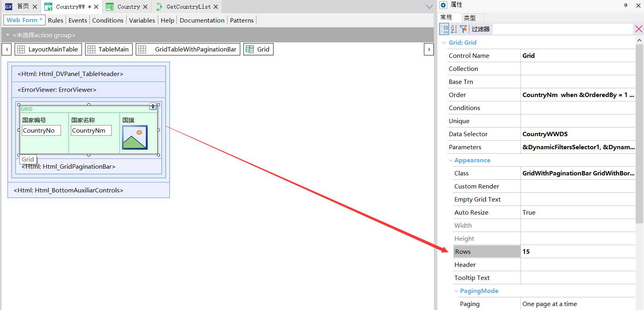Select the CountryNo grid field

41,130
